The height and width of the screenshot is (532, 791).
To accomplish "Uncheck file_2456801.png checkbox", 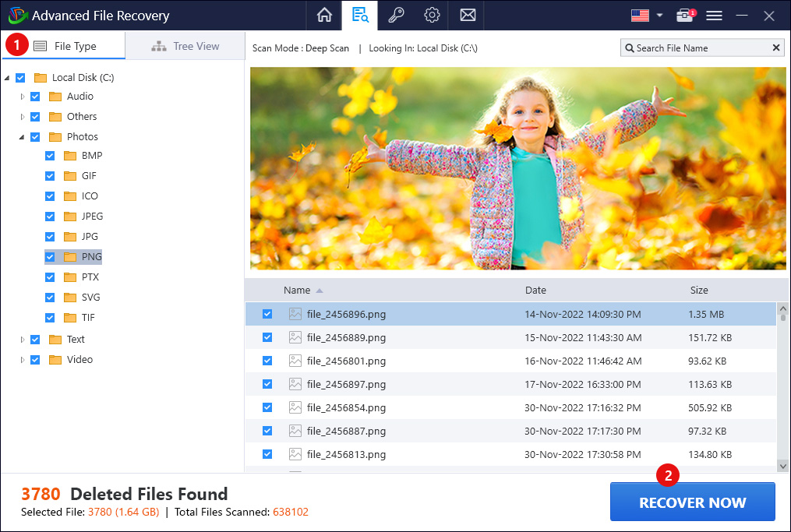I will pos(267,361).
